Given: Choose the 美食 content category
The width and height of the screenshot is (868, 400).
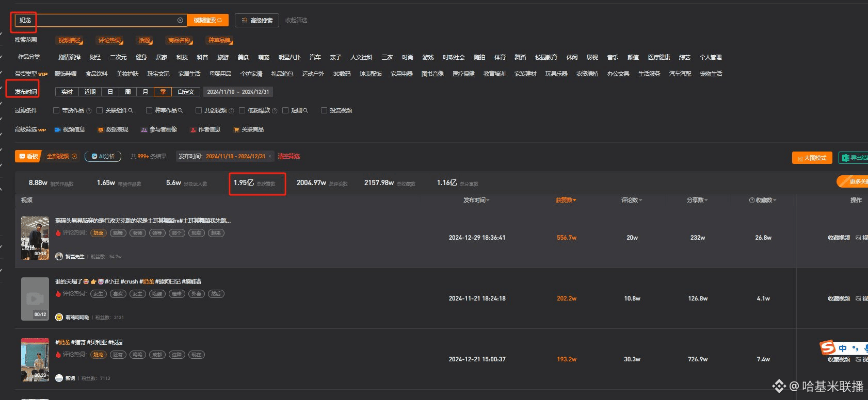Looking at the screenshot, I should (x=243, y=57).
